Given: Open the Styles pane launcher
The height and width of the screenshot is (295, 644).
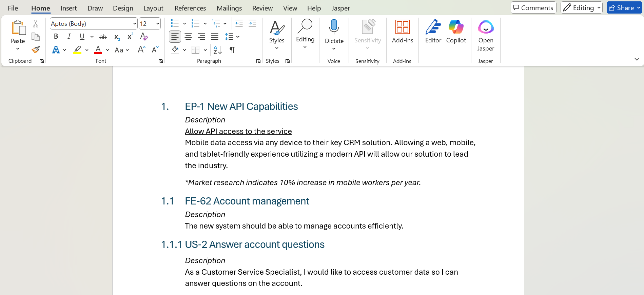Looking at the screenshot, I should pyautogui.click(x=288, y=61).
